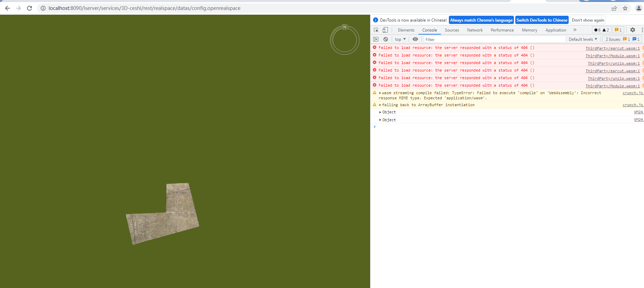This screenshot has height=288, width=644.
Task: Open the Default levels dropdown
Action: pos(583,39)
